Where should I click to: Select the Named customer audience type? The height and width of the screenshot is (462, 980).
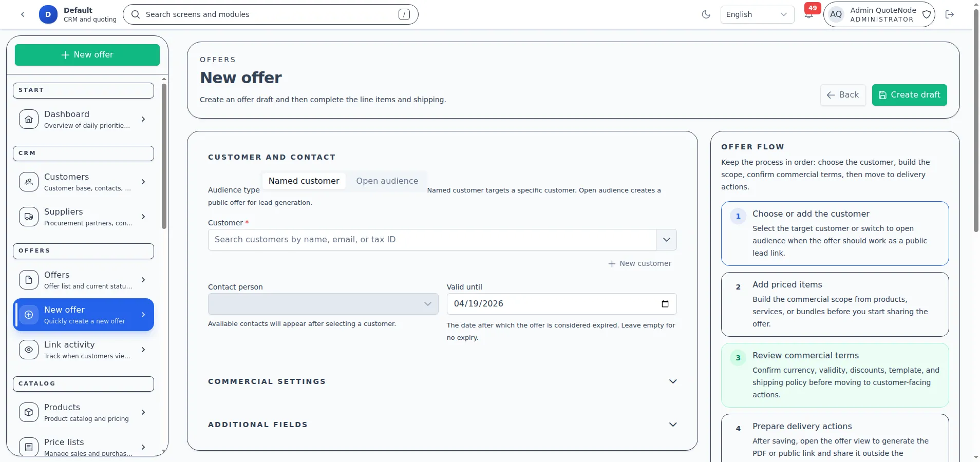coord(304,181)
